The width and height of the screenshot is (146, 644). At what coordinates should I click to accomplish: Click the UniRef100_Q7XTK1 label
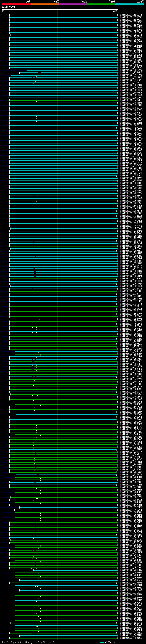131,50
